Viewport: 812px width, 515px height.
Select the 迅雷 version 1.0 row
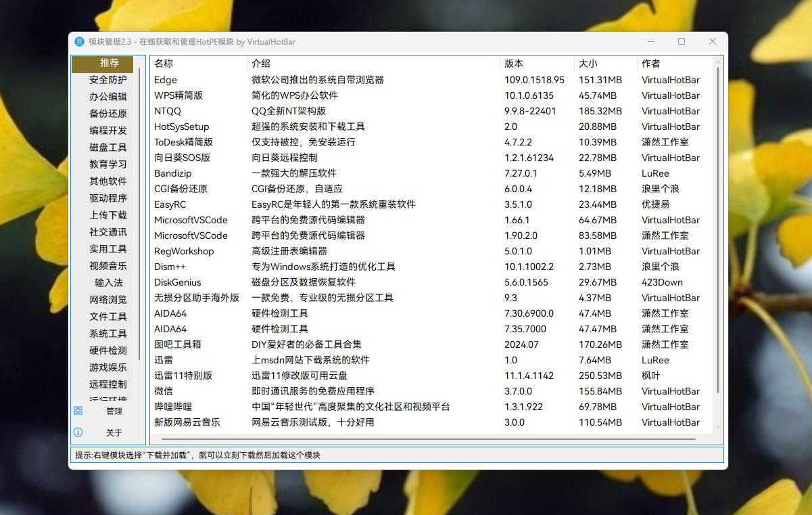431,360
